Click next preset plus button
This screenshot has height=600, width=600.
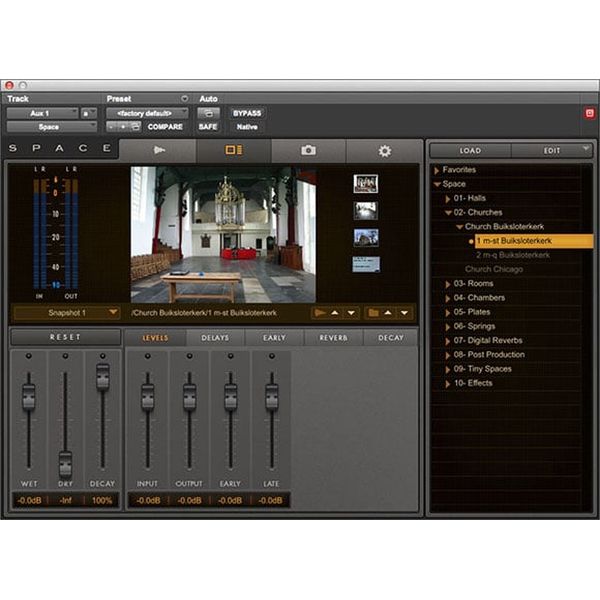[x=123, y=127]
